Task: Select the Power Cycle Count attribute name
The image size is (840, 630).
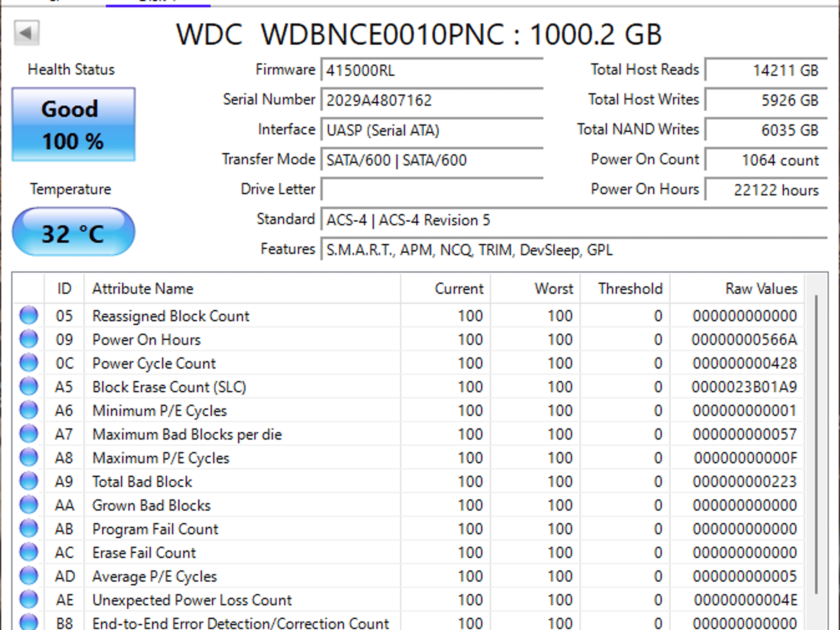Action: point(154,363)
